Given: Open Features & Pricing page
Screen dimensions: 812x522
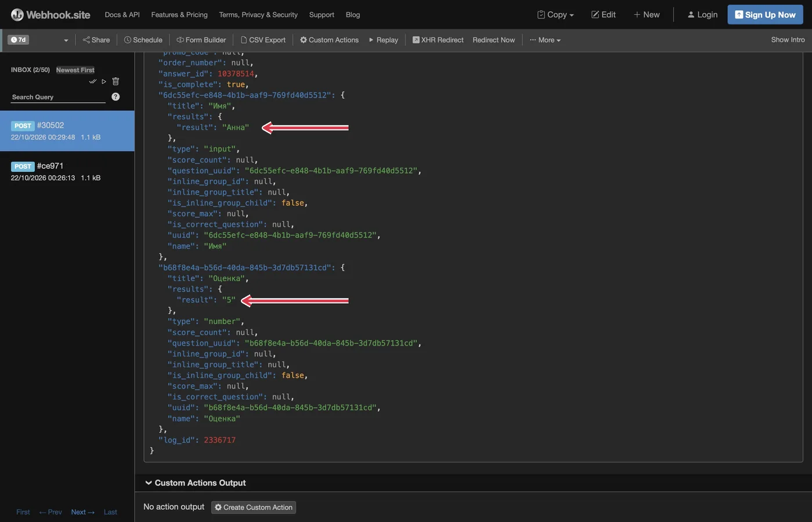Looking at the screenshot, I should click(179, 15).
